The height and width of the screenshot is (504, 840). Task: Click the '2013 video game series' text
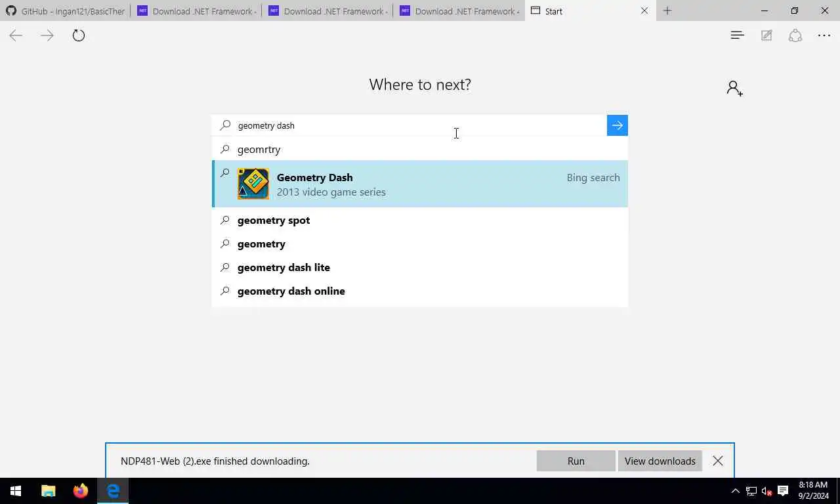(x=331, y=192)
